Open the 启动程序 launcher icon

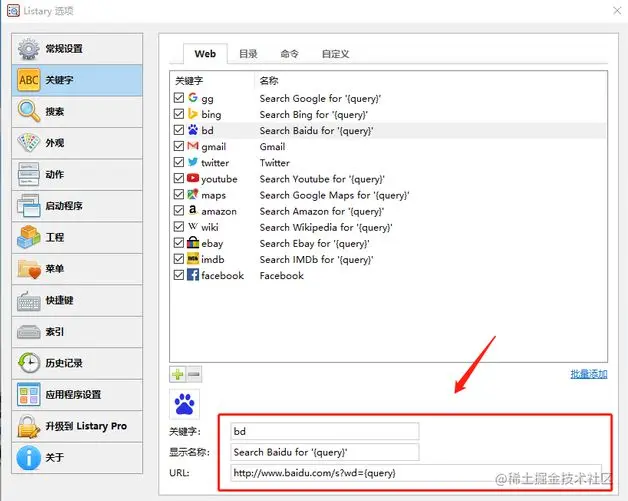tap(28, 206)
